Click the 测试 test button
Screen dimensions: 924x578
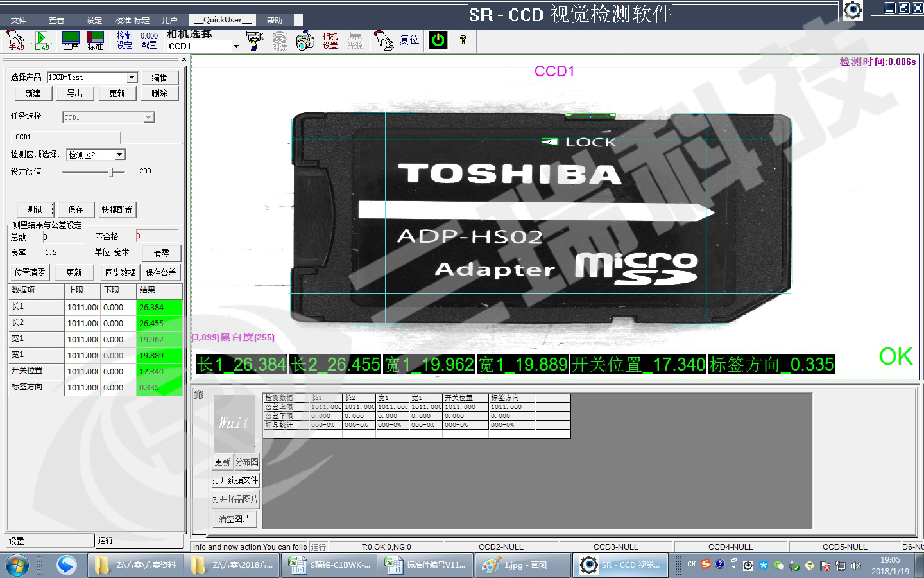coord(35,209)
